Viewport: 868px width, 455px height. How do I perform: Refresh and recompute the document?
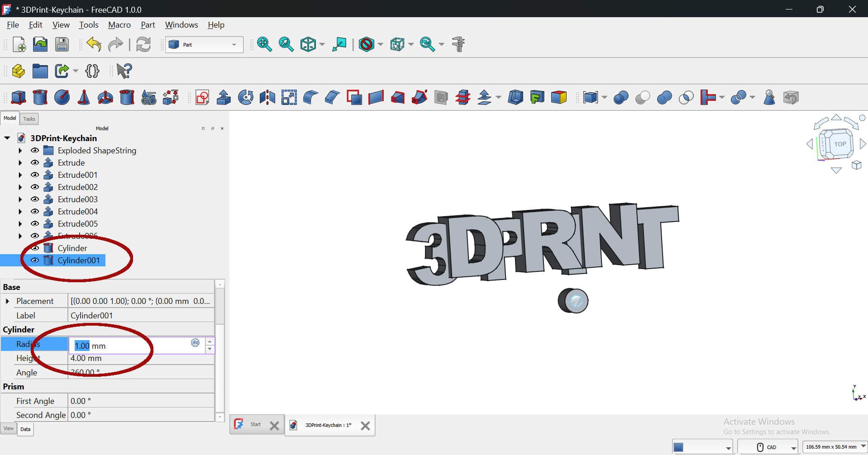[143, 44]
